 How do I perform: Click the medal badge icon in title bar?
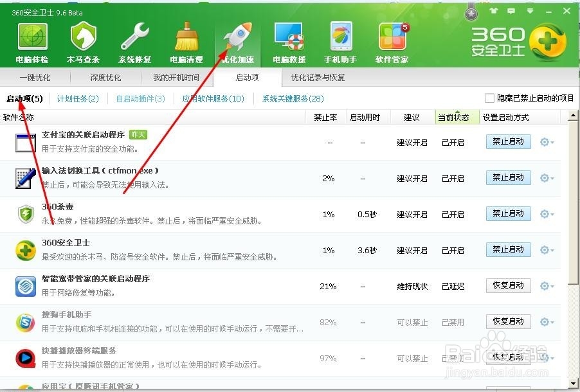pos(471,13)
